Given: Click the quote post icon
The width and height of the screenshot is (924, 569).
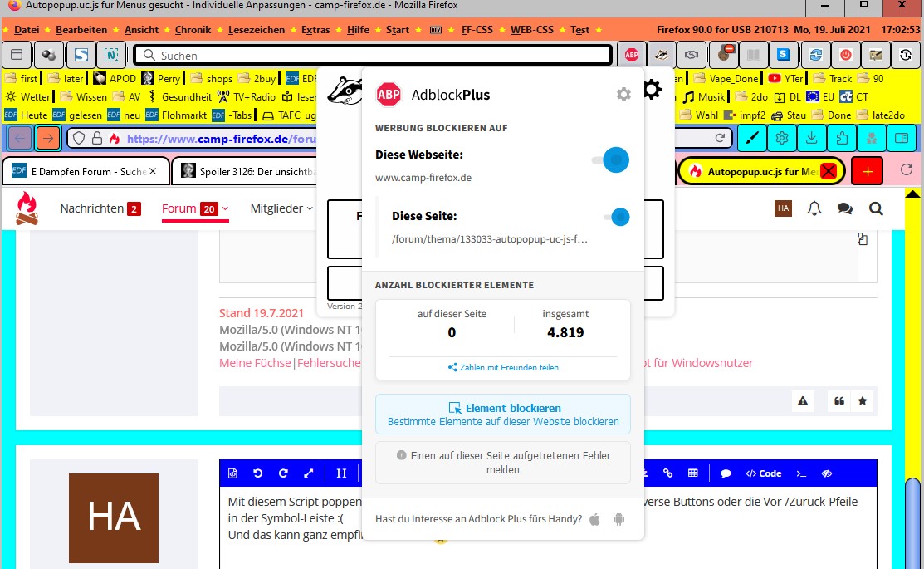Looking at the screenshot, I should pyautogui.click(x=839, y=401).
